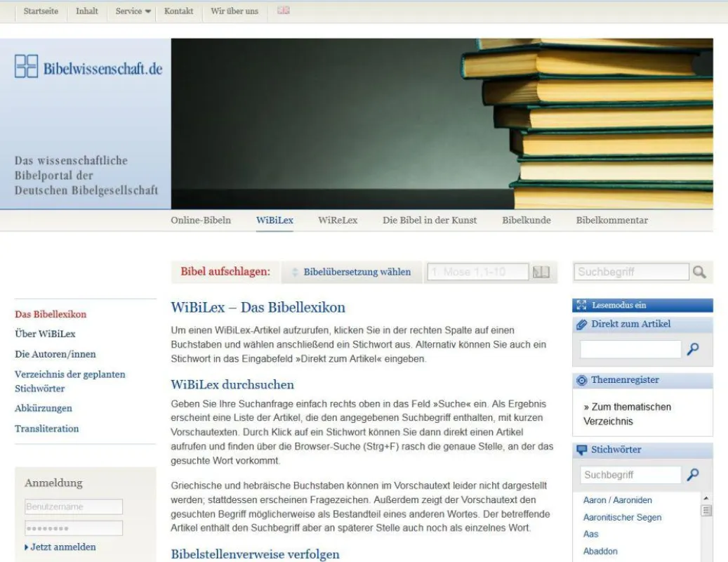This screenshot has height=562, width=728.
Task: Click the magnifier icon next to Suchbegriff
Action: (699, 272)
